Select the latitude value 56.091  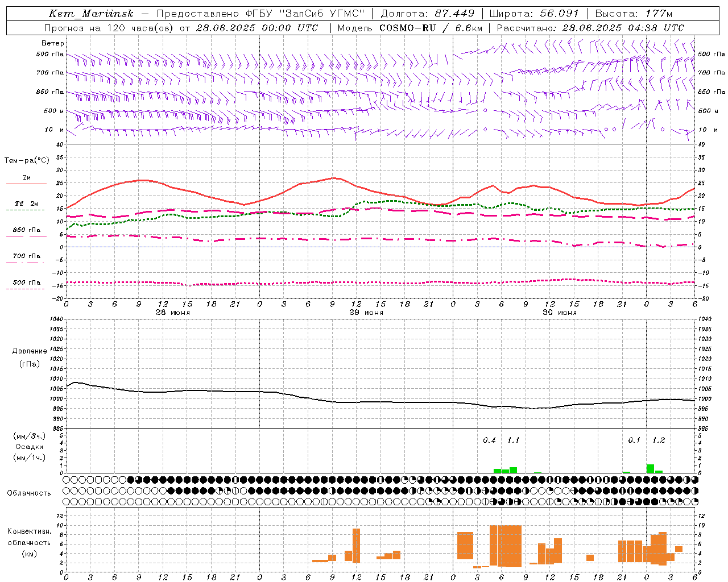559,14
